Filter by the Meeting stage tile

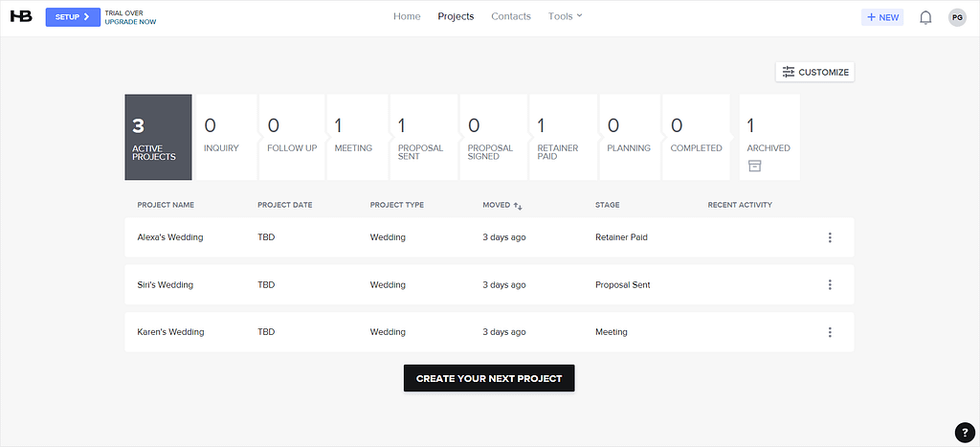coord(357,137)
